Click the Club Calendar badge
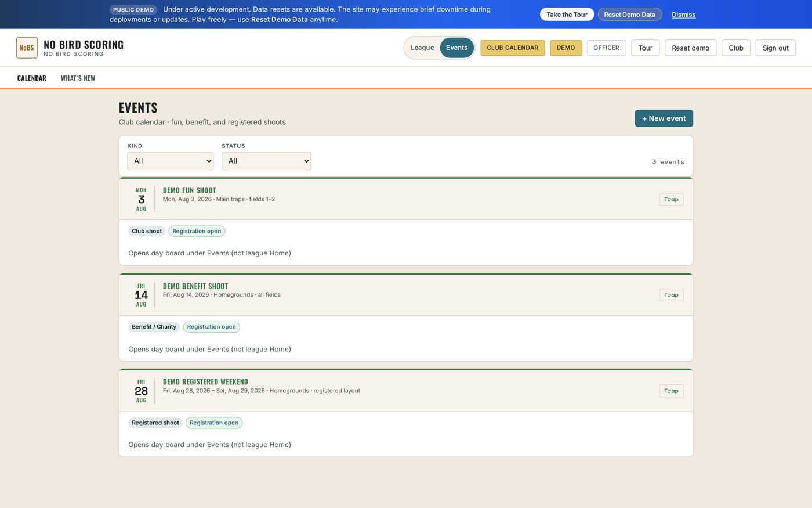 [513, 48]
